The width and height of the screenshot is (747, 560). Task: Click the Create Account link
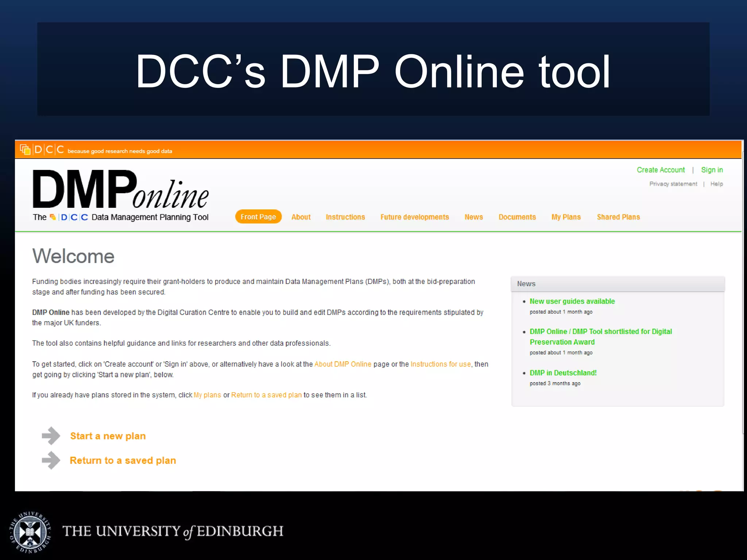coord(661,170)
